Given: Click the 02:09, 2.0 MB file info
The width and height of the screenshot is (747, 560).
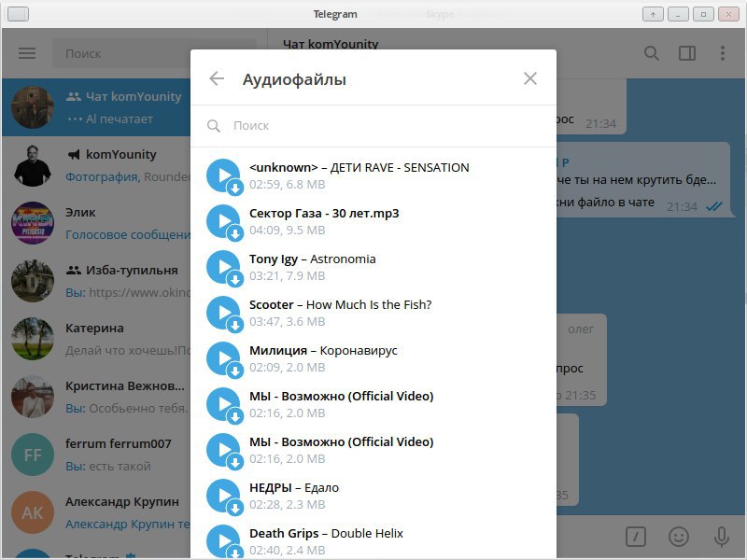Looking at the screenshot, I should point(288,367).
